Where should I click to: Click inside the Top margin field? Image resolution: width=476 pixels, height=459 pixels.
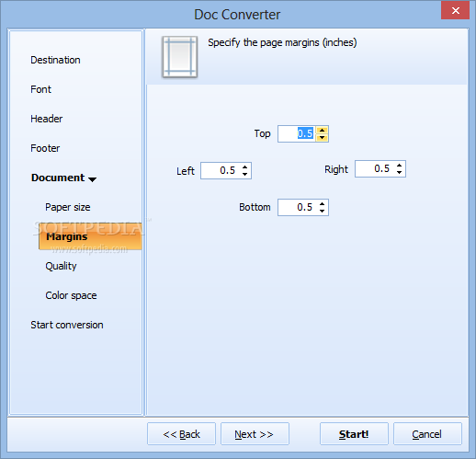coord(297,133)
